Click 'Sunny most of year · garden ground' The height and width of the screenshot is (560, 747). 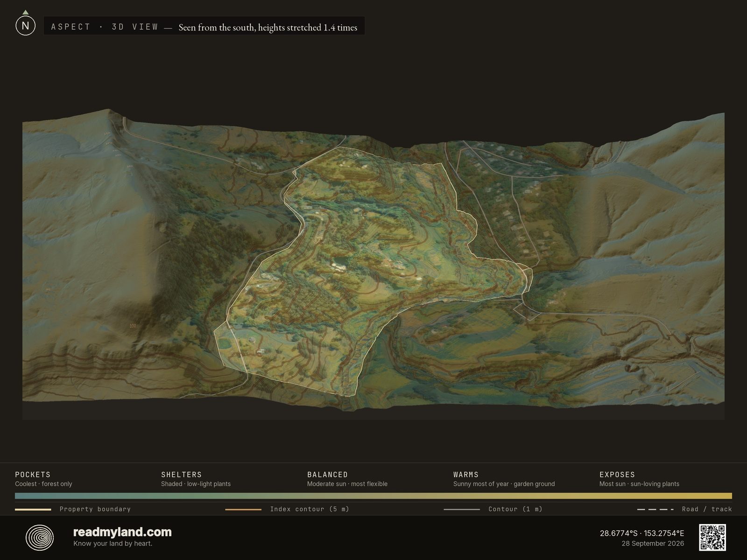504,484
